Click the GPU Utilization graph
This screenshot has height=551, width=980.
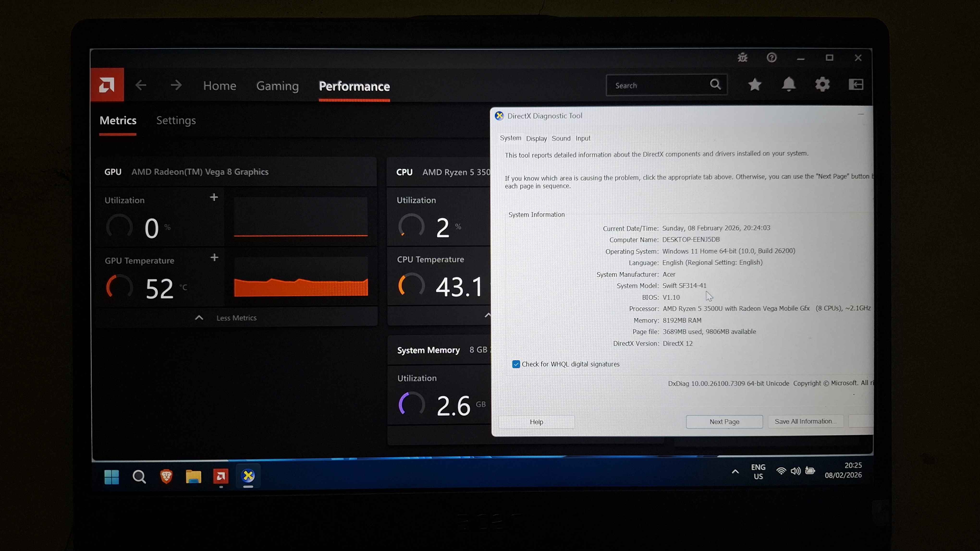pos(300,217)
